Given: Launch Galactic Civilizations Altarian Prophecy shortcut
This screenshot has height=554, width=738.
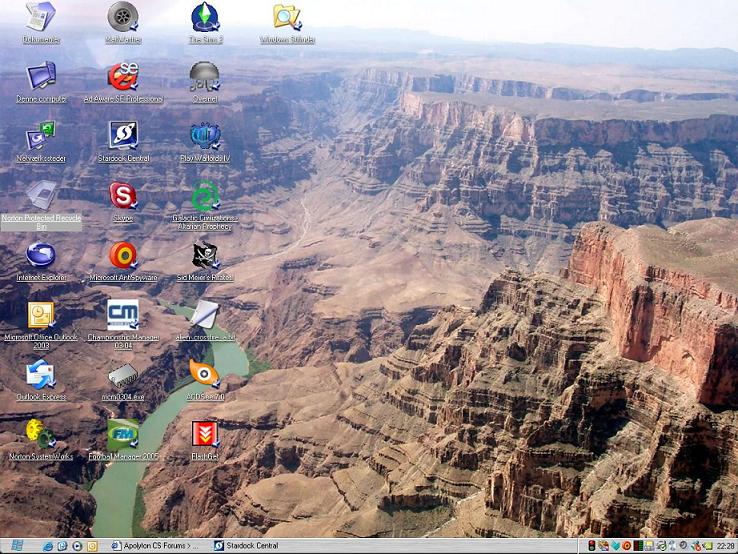Looking at the screenshot, I should (x=205, y=195).
